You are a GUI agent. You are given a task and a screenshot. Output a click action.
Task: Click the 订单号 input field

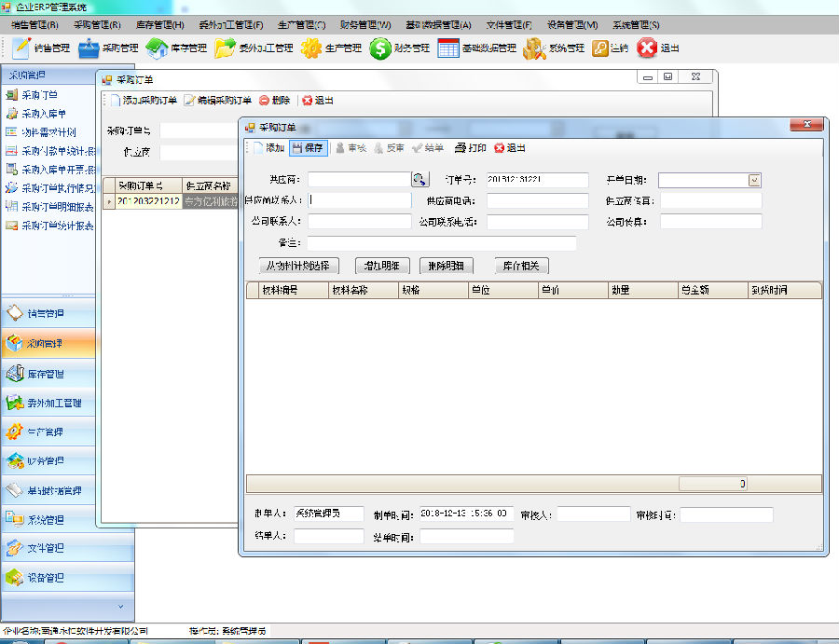point(537,180)
